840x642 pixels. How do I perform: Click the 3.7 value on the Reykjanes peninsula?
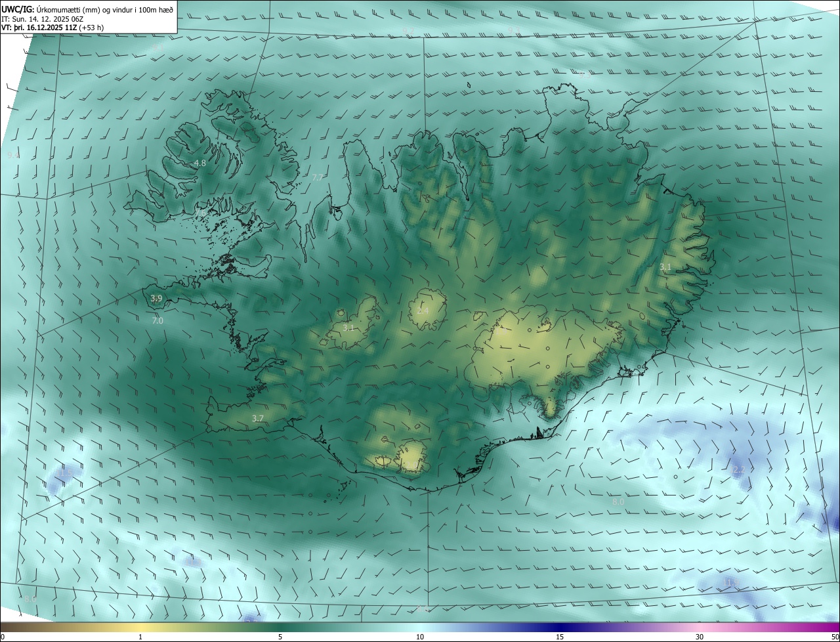click(258, 418)
